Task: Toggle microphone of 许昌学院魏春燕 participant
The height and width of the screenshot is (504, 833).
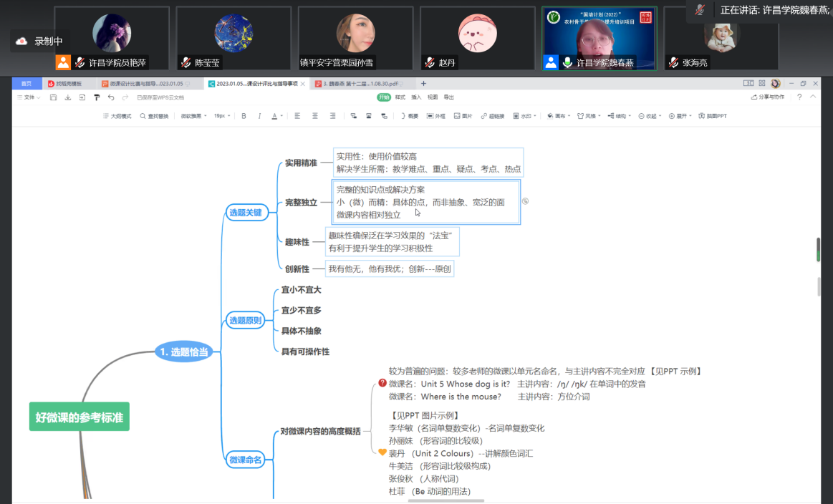Action: coord(568,63)
